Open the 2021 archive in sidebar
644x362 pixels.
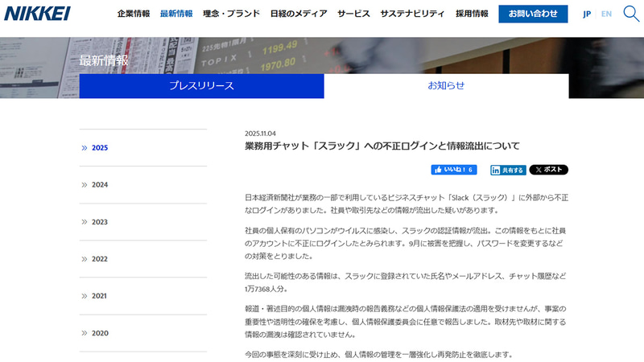[x=143, y=296]
